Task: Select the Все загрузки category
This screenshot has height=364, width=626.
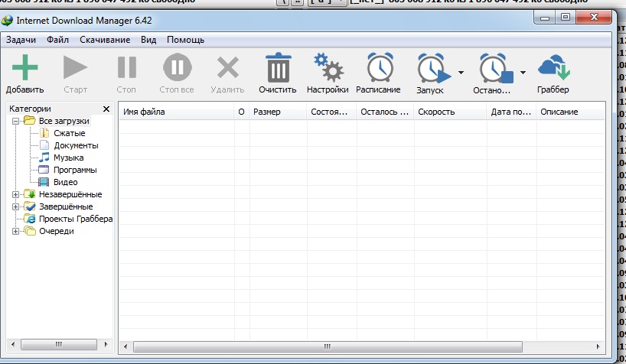Action: 64,121
